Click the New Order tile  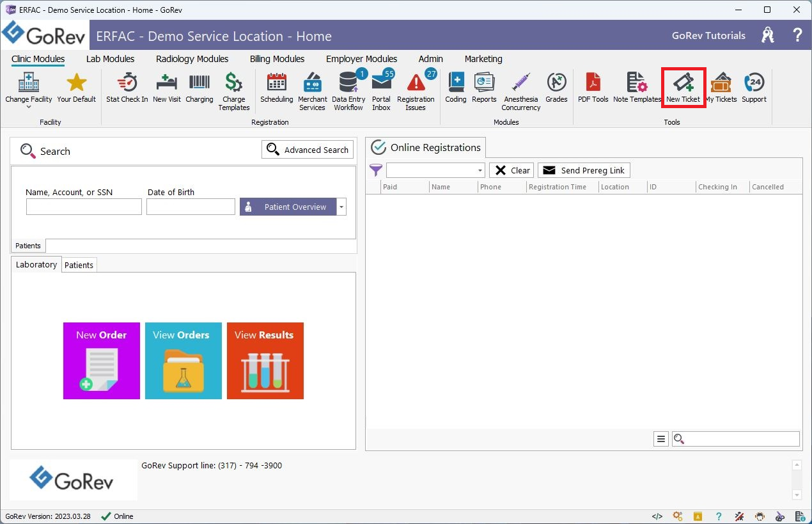click(102, 361)
